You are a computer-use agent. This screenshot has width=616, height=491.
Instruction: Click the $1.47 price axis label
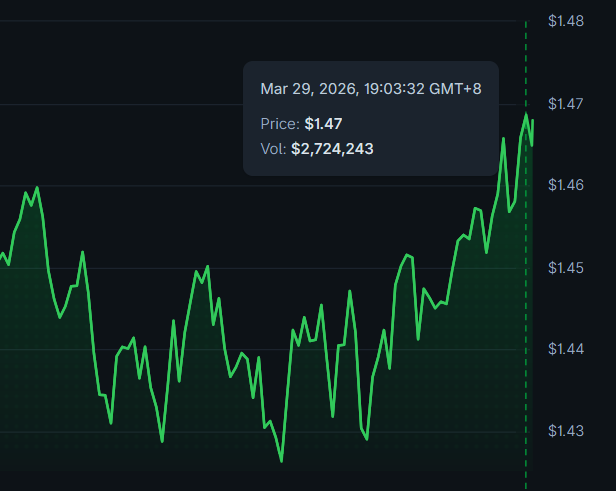566,104
